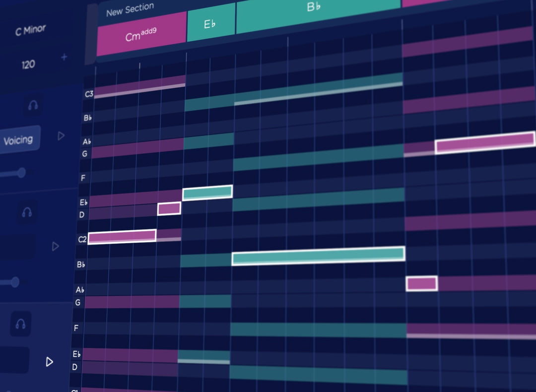
Task: Play the bottom track
Action: click(49, 362)
